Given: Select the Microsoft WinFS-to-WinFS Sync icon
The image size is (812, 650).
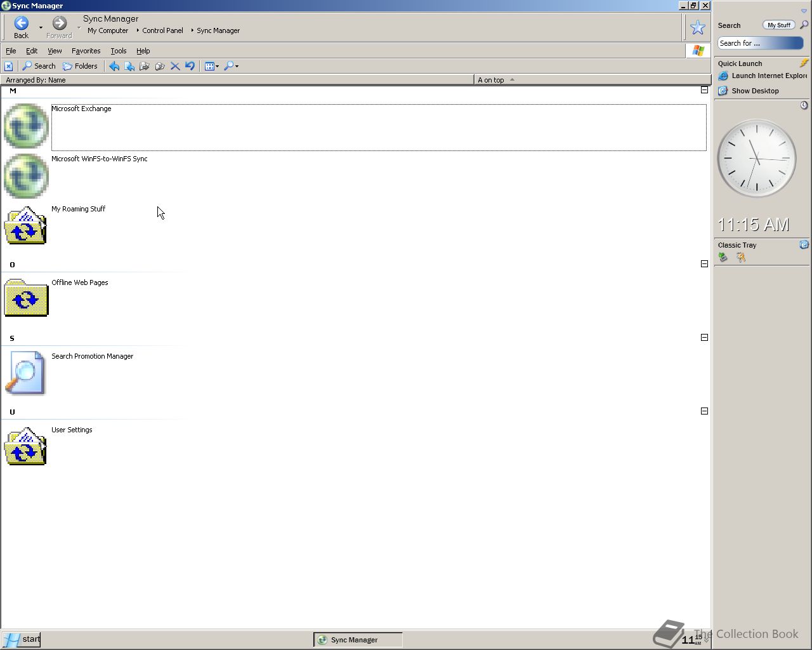Looking at the screenshot, I should [26, 176].
